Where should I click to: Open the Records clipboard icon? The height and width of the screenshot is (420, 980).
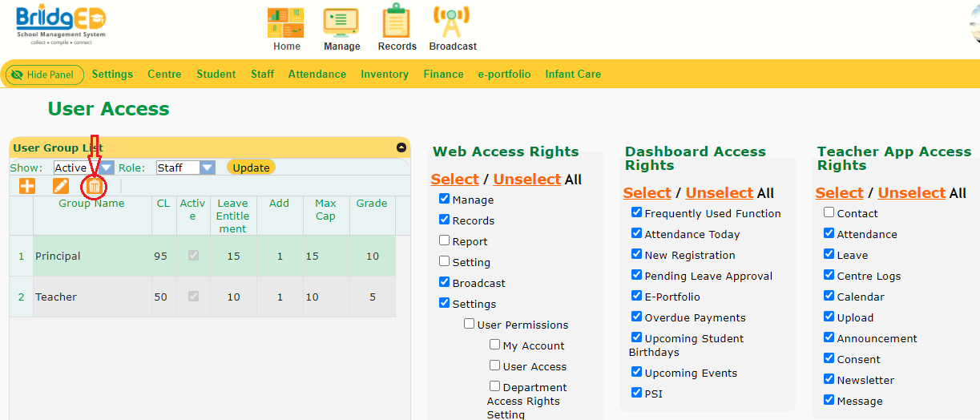pos(397,22)
